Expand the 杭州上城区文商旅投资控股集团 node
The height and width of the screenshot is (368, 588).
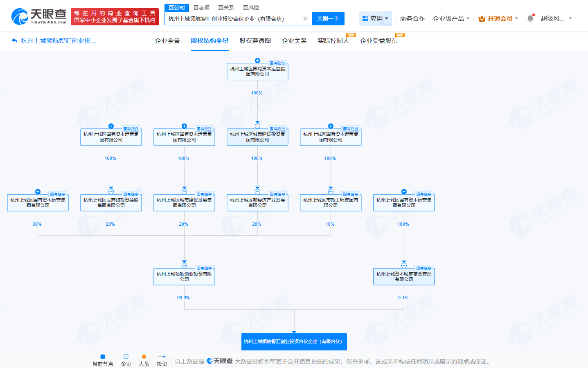point(110,191)
